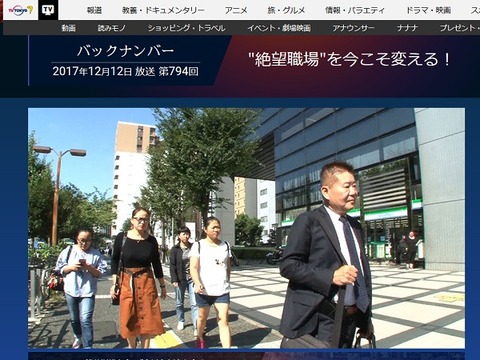
Task: Open プレゼント link in sub navigation
Action: pyautogui.click(x=460, y=28)
